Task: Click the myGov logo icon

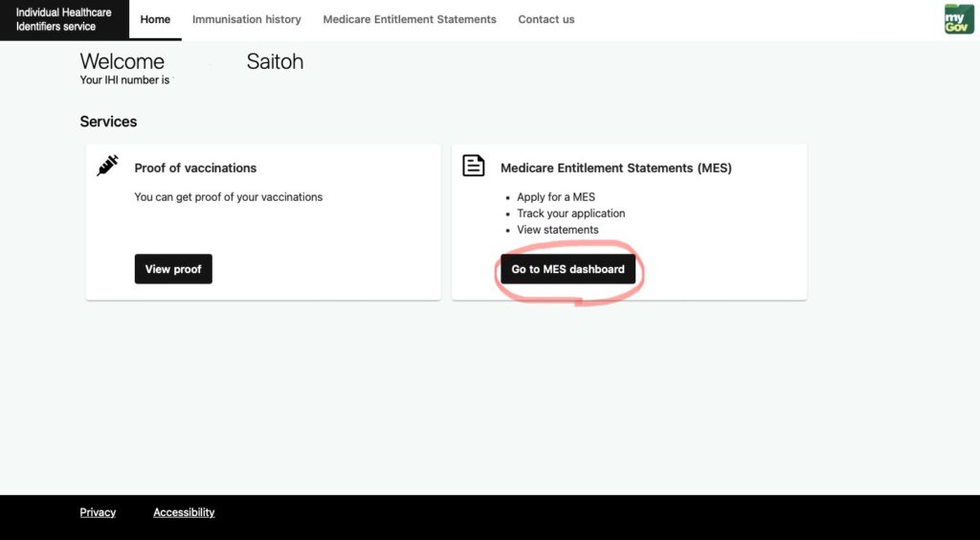Action: pos(959,19)
